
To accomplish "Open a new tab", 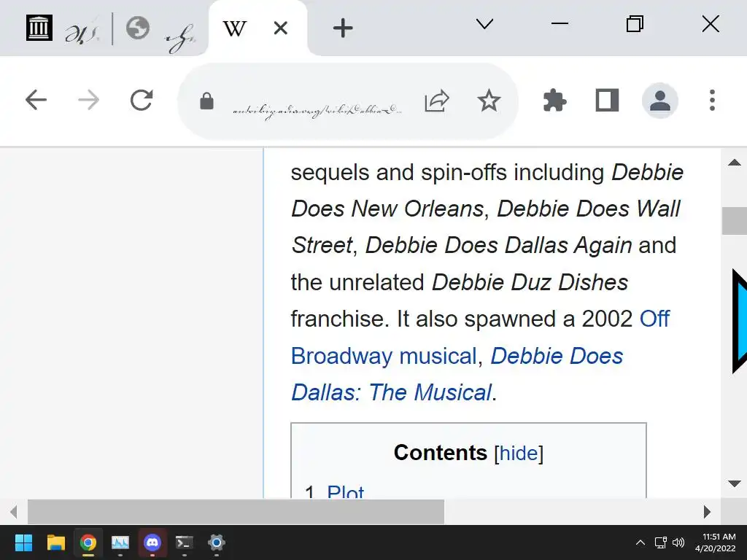I will pyautogui.click(x=342, y=28).
